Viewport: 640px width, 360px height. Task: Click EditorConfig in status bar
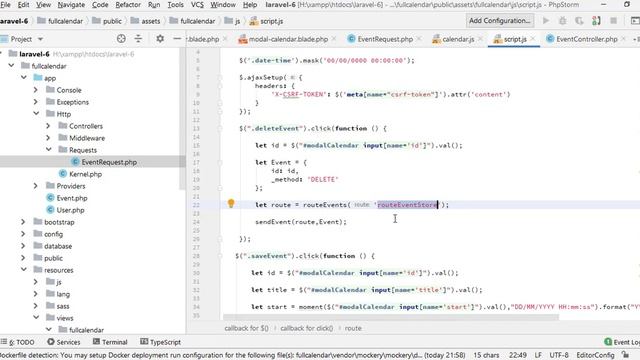(x=595, y=355)
